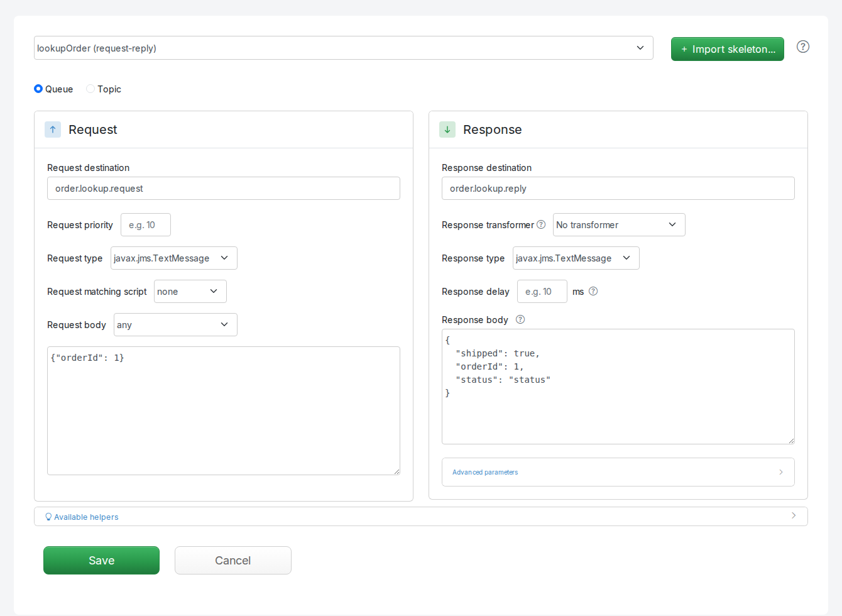Screen dimensions: 842x616
Task: Click the green down-arrow Response icon
Action: pos(447,129)
